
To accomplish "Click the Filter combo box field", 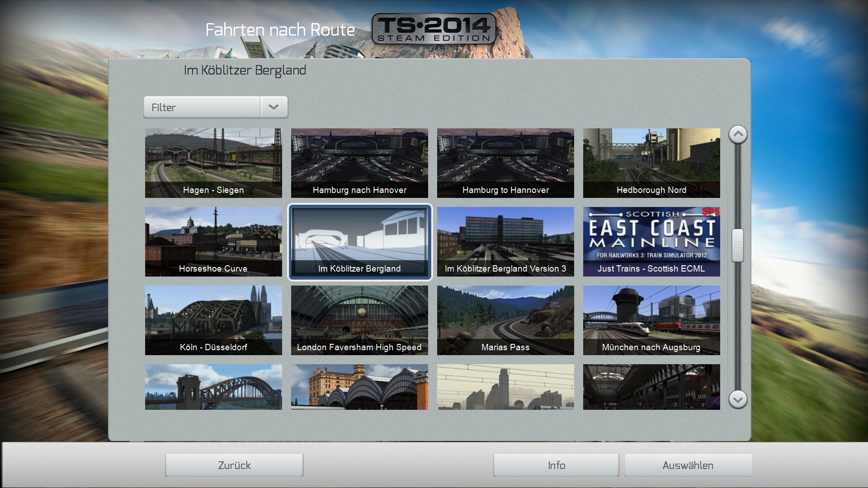I will [x=202, y=107].
